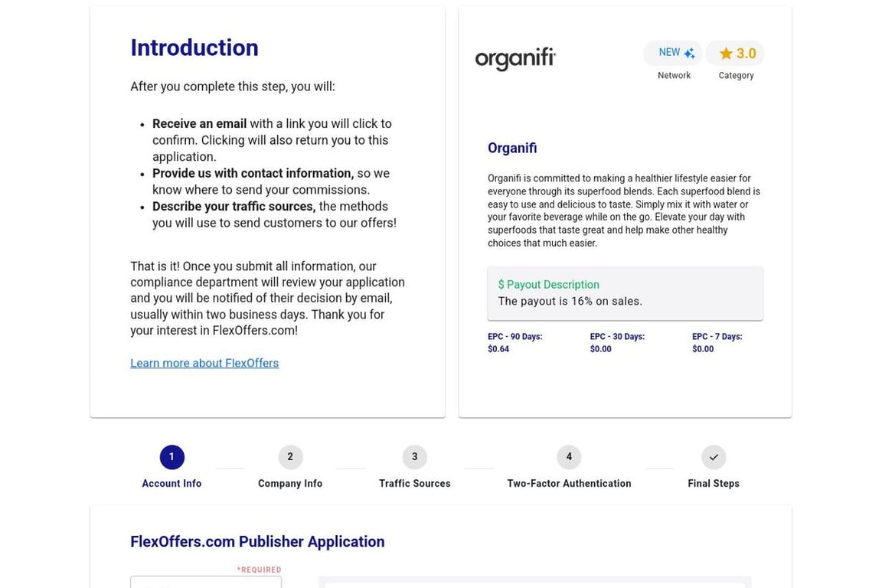Click the Category label under the rating
The height and width of the screenshot is (588, 882).
point(736,75)
